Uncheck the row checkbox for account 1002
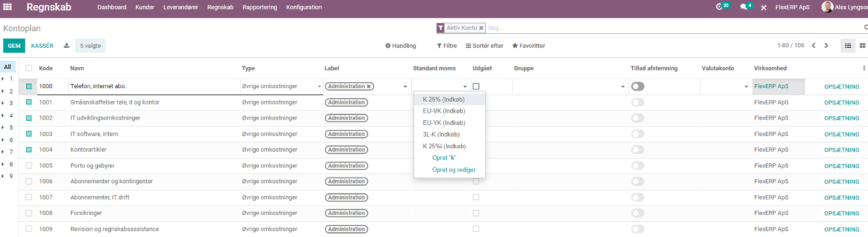Image resolution: width=868 pixels, height=237 pixels. (x=29, y=118)
